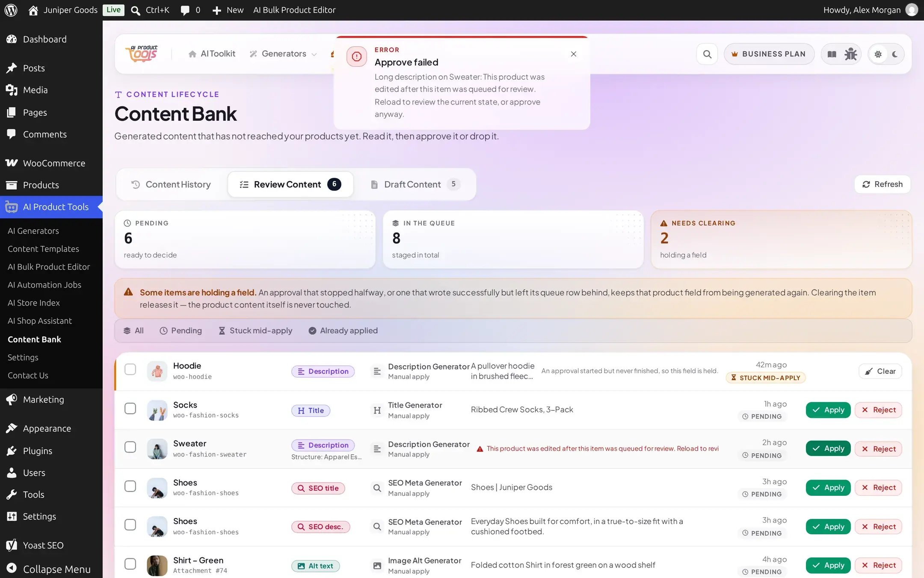
Task: Switch to the Draft Content tab
Action: pos(415,185)
